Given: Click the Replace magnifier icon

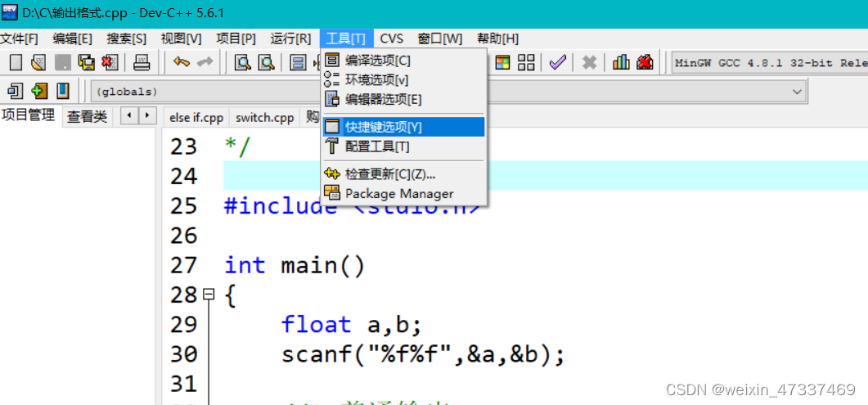Looking at the screenshot, I should click(x=267, y=62).
